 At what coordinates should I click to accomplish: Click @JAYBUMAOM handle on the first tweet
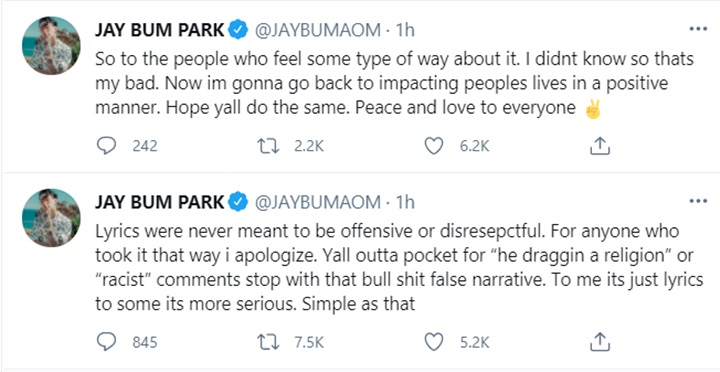click(317, 30)
